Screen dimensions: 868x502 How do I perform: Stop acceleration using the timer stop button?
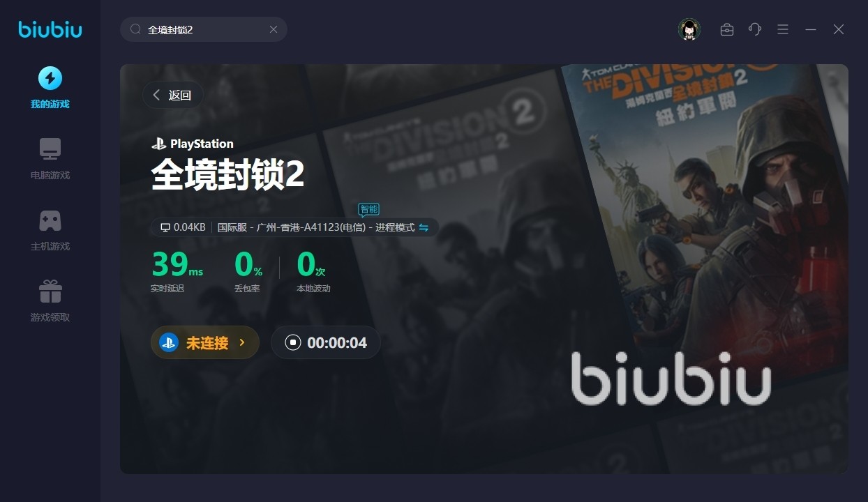[x=292, y=342]
